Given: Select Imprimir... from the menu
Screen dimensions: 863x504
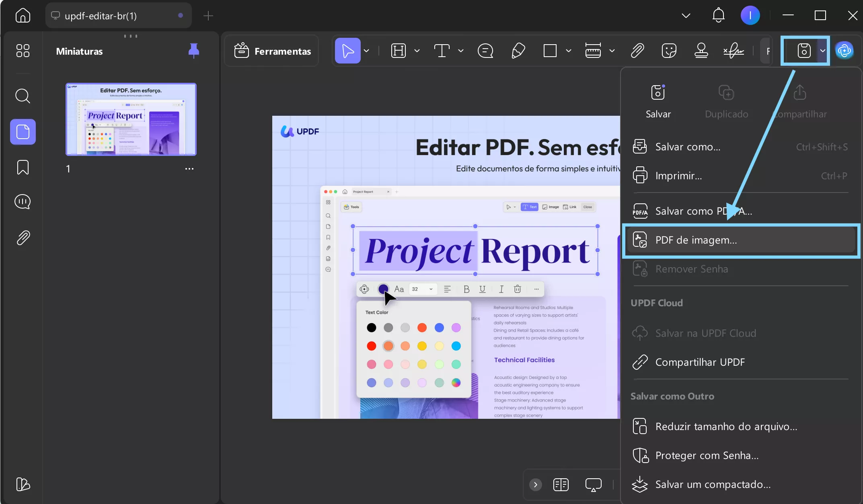Looking at the screenshot, I should pyautogui.click(x=740, y=176).
